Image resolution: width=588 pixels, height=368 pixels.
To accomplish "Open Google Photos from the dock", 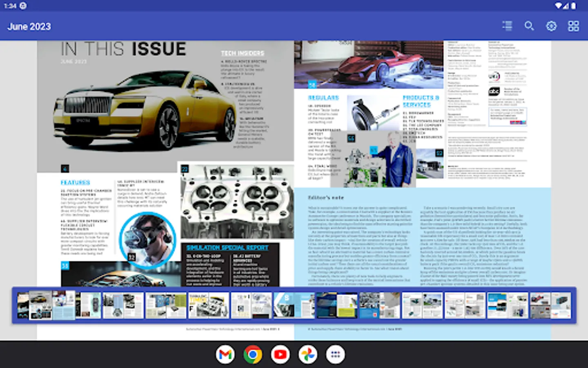I will 308,355.
